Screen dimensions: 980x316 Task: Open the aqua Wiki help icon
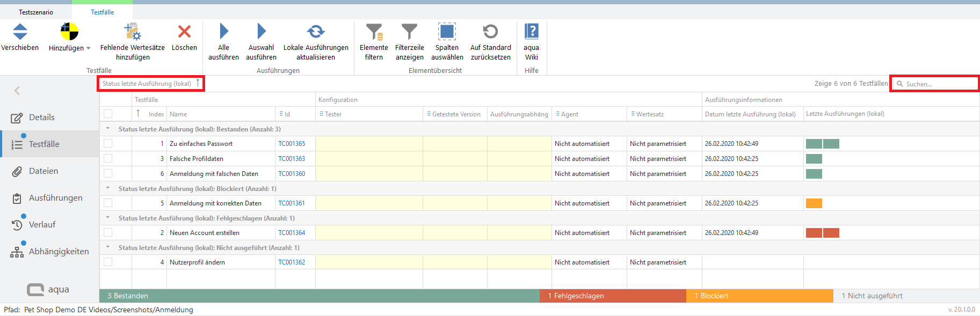[531, 32]
